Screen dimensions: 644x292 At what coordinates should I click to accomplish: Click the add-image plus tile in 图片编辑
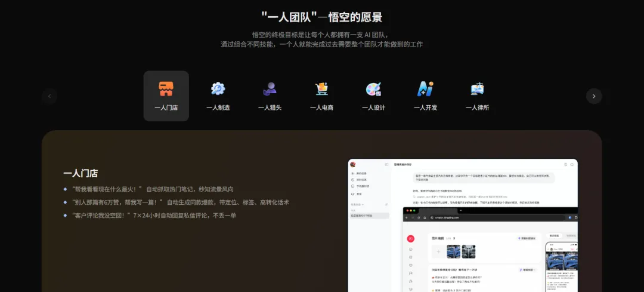[x=438, y=252]
